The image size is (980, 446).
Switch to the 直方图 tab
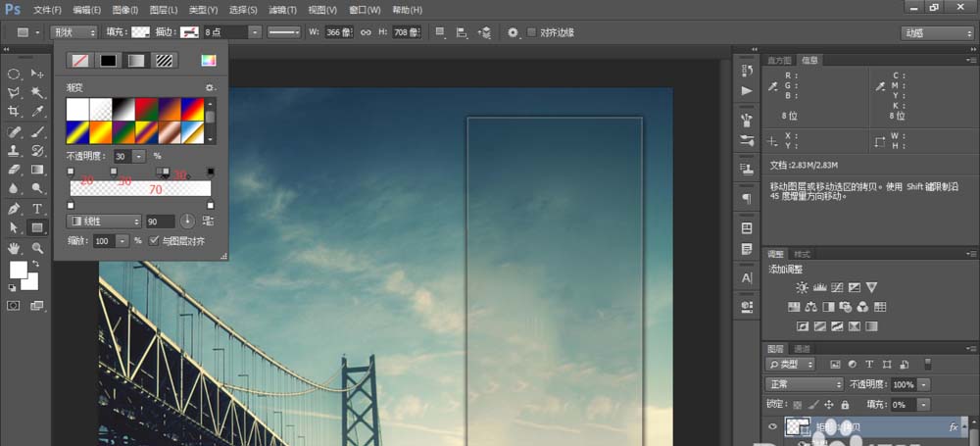779,60
